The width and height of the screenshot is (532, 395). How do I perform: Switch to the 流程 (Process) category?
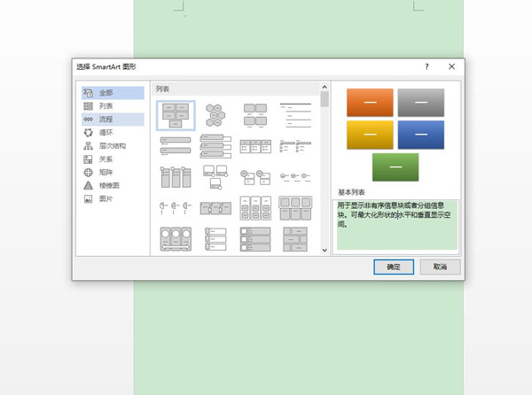[106, 119]
